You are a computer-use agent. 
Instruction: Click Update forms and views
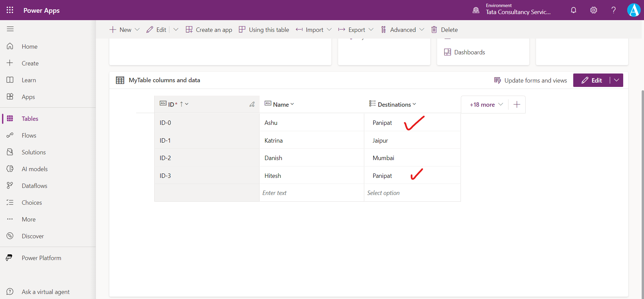pos(531,81)
